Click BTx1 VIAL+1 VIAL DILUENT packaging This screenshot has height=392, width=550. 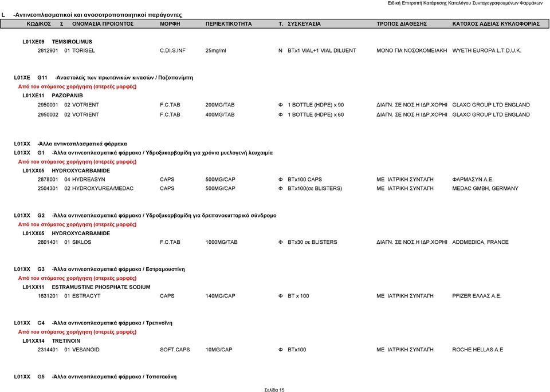(321, 50)
